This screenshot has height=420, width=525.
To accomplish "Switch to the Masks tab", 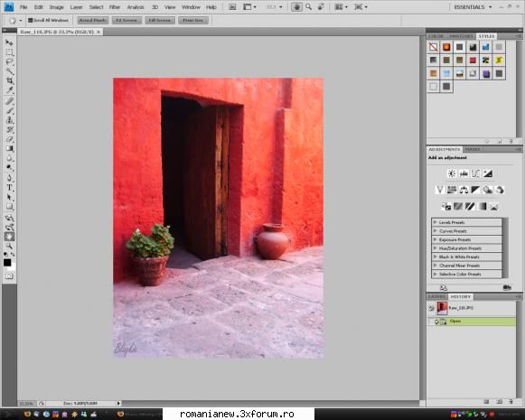I will tap(472, 149).
